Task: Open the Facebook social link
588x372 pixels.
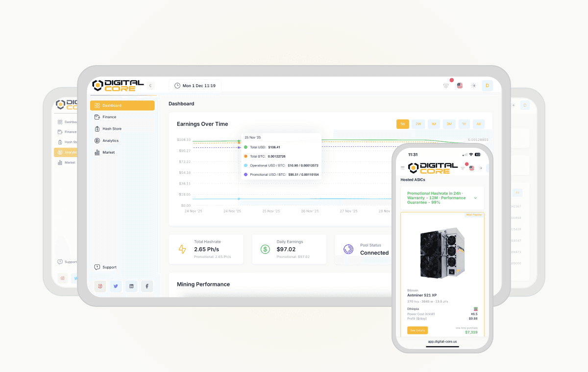Action: point(147,286)
